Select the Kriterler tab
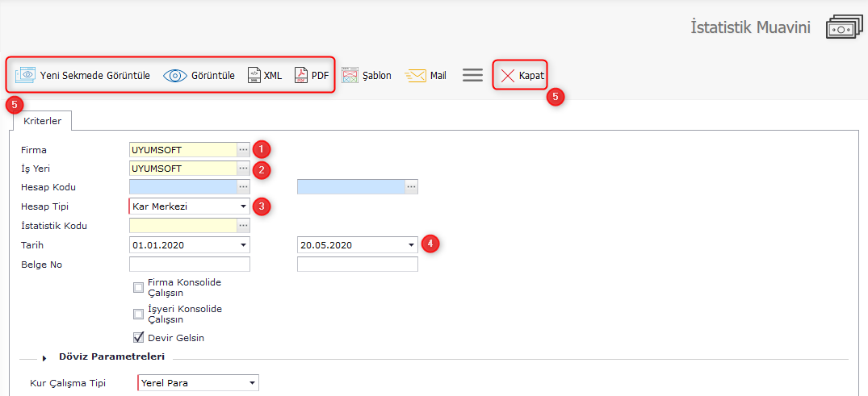868x396 pixels. [x=42, y=120]
